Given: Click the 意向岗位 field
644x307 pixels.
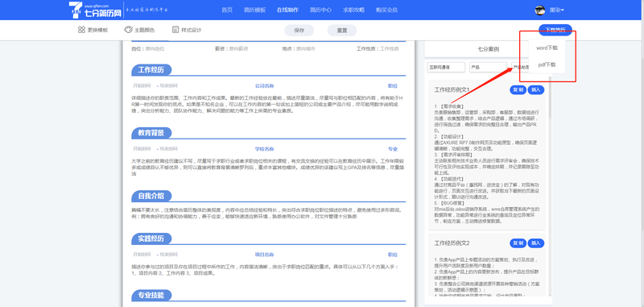Looking at the screenshot, I should coord(155,48).
